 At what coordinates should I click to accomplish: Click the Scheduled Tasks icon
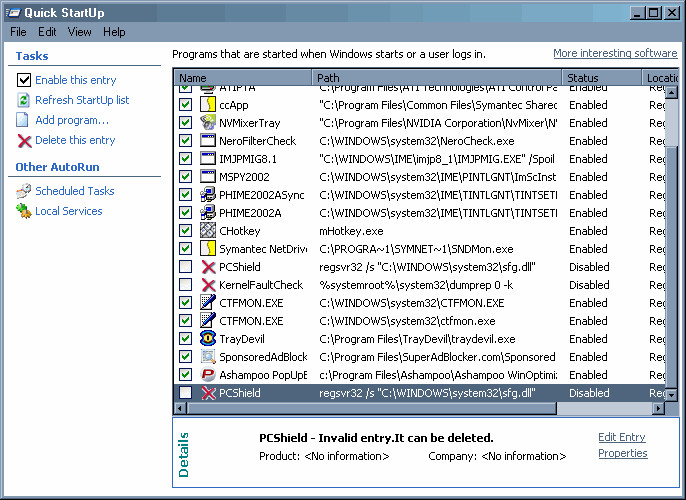24,191
